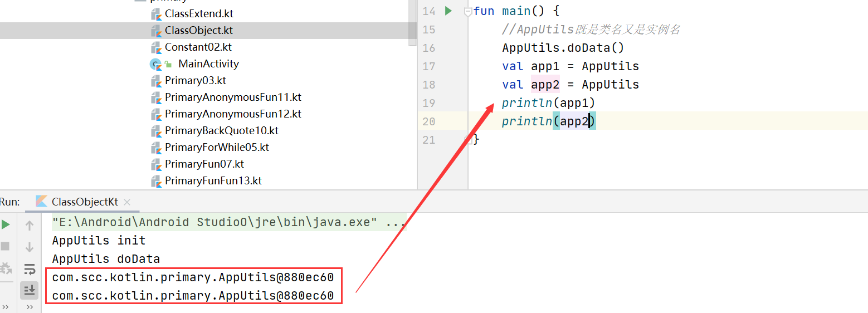Expand more actions under the stop column

(6, 307)
